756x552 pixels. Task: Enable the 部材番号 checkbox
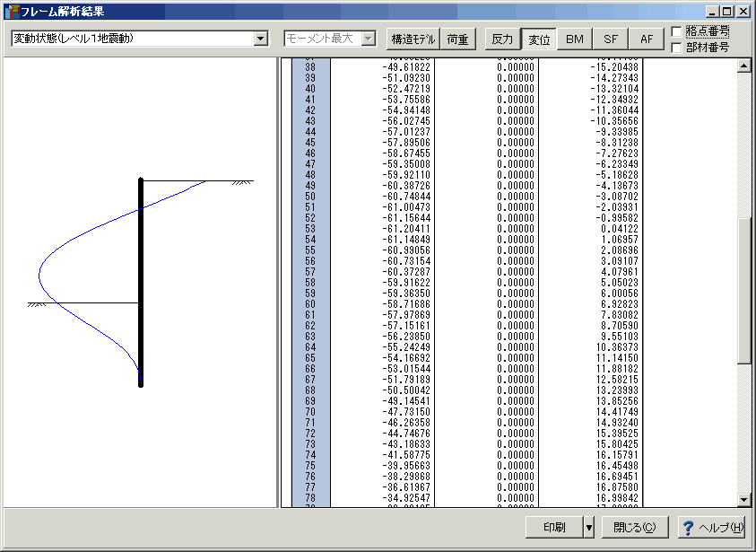click(677, 47)
